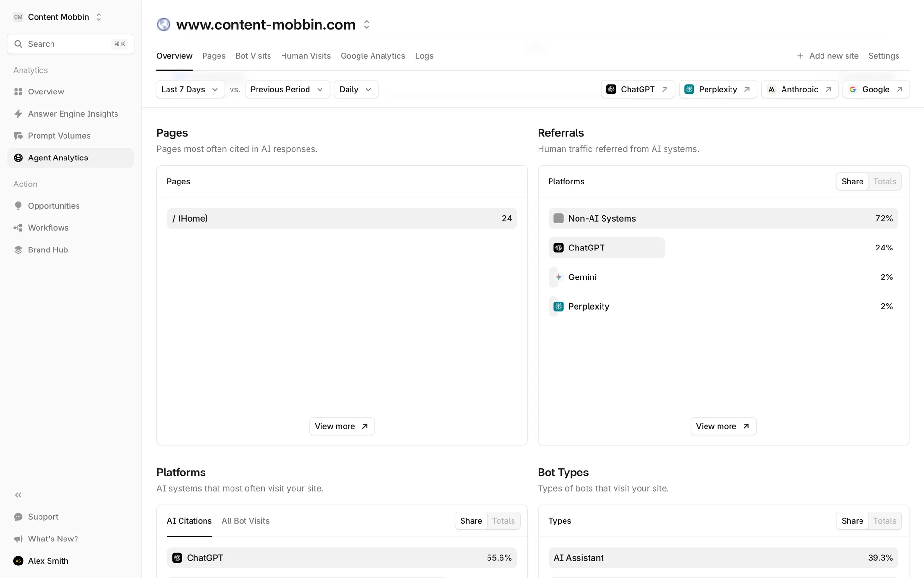
Task: Collapse sidebar with double chevron icon
Action: coord(18,495)
